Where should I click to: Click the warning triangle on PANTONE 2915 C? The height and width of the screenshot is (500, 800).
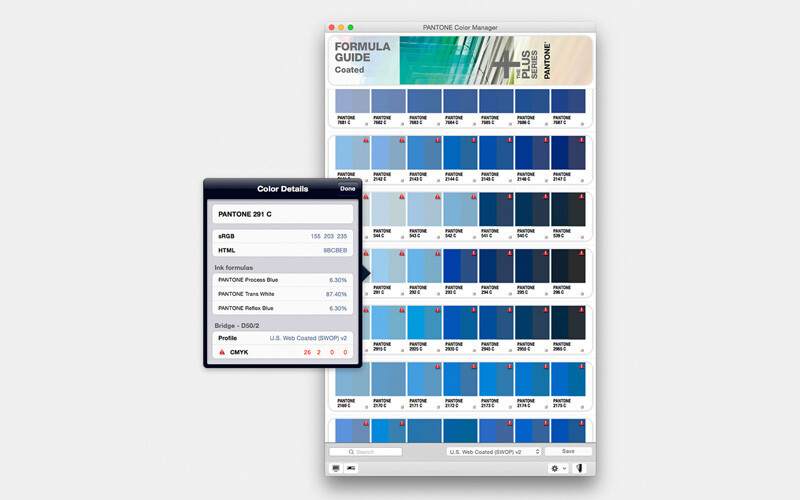coord(402,310)
